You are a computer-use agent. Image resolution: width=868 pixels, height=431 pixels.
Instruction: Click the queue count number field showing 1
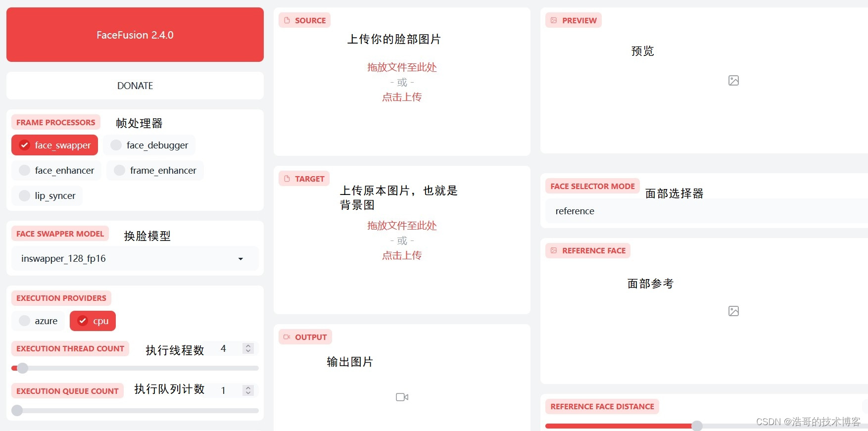(x=229, y=390)
